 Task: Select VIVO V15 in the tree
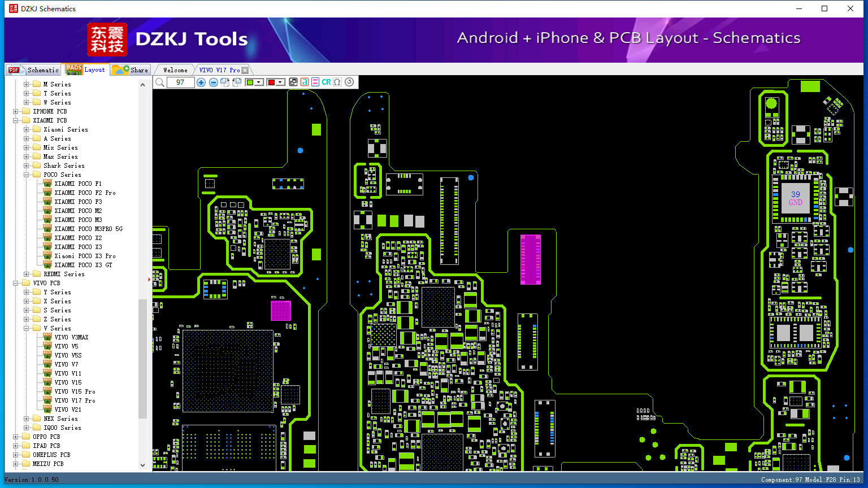68,382
